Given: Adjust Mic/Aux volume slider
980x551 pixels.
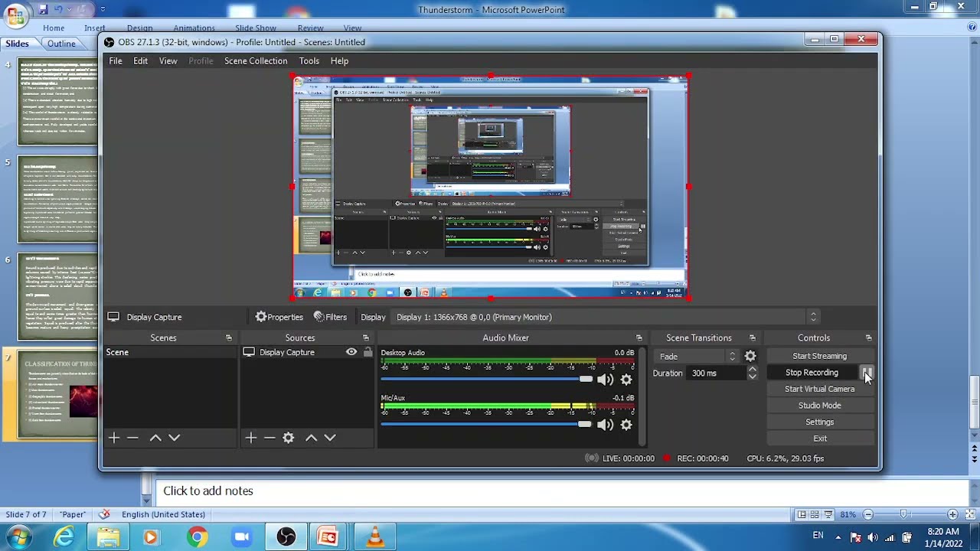Looking at the screenshot, I should (x=487, y=425).
